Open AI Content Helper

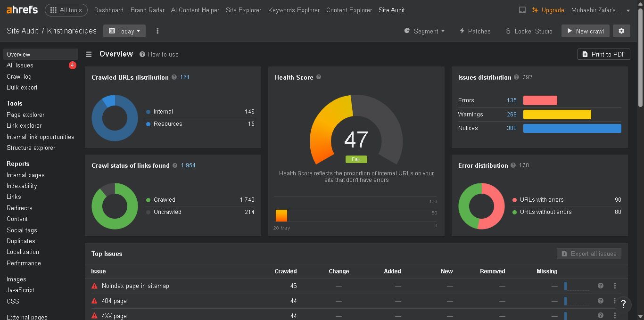[195, 10]
